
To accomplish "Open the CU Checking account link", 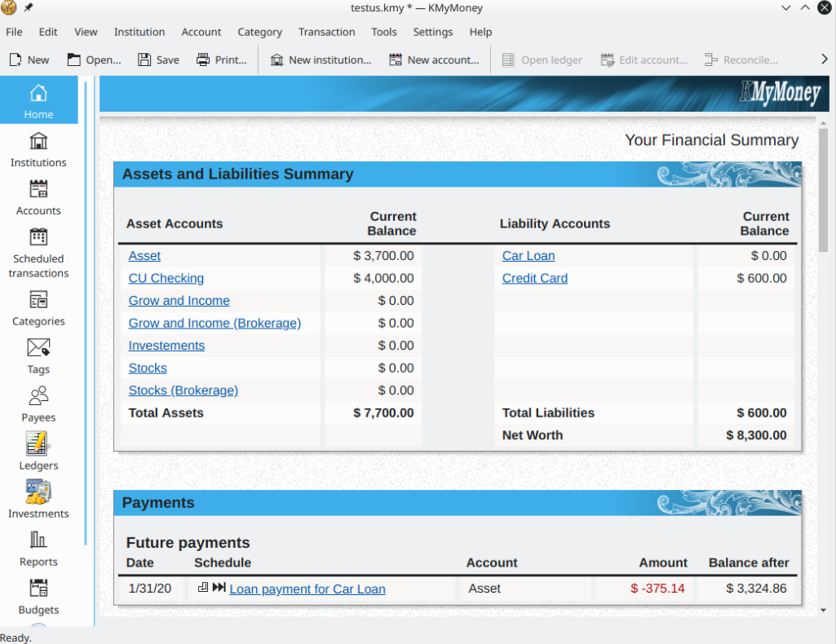I will 166,278.
